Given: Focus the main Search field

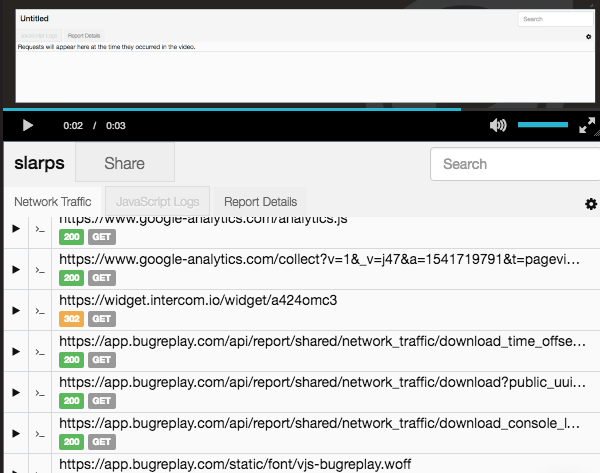Looking at the screenshot, I should coord(515,164).
